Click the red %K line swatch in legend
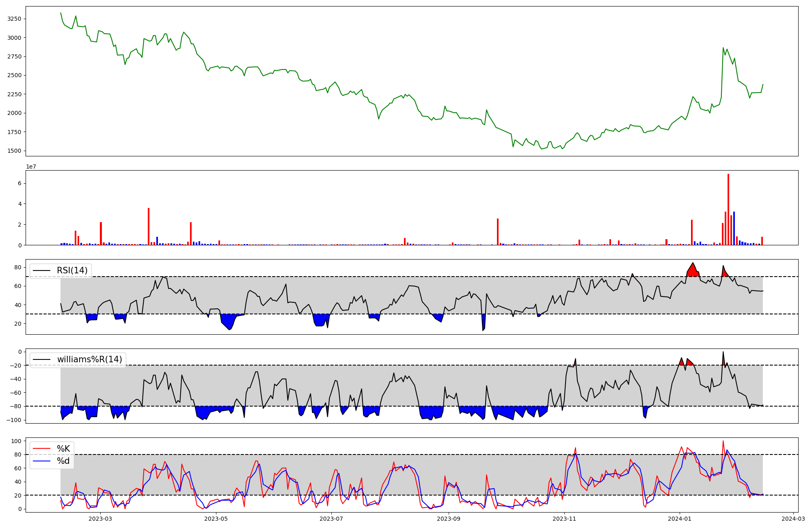812x528 pixels. 42,449
